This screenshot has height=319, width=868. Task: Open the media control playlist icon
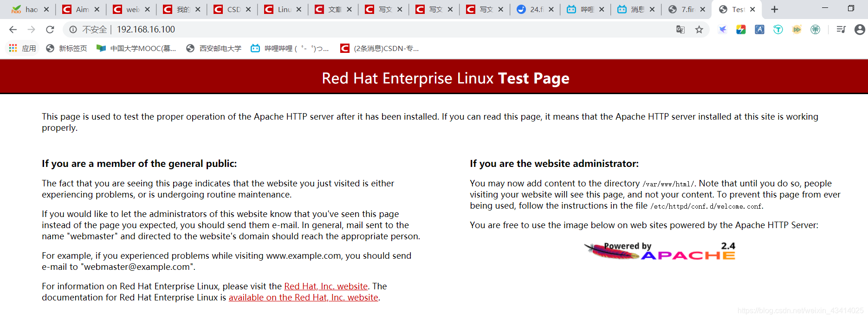pos(841,30)
